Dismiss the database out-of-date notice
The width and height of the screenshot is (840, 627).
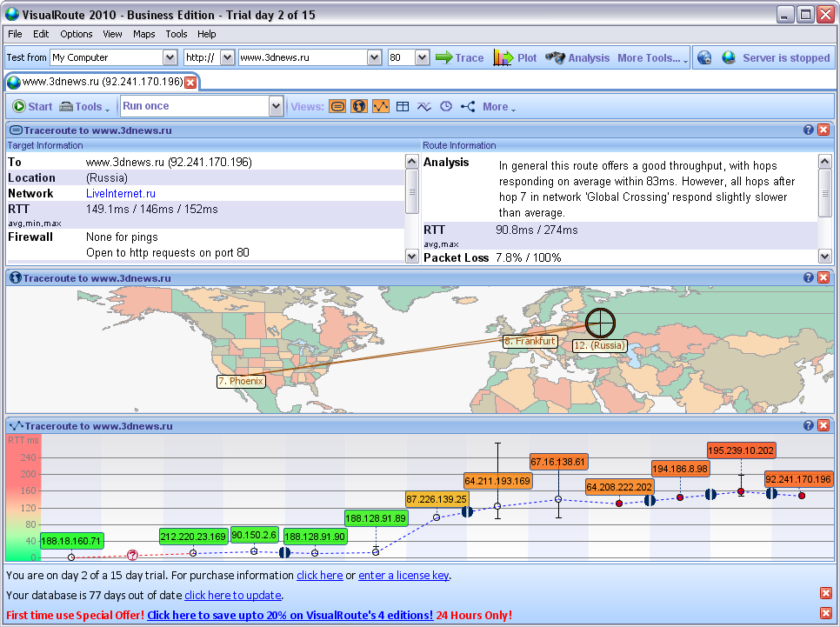click(x=825, y=593)
